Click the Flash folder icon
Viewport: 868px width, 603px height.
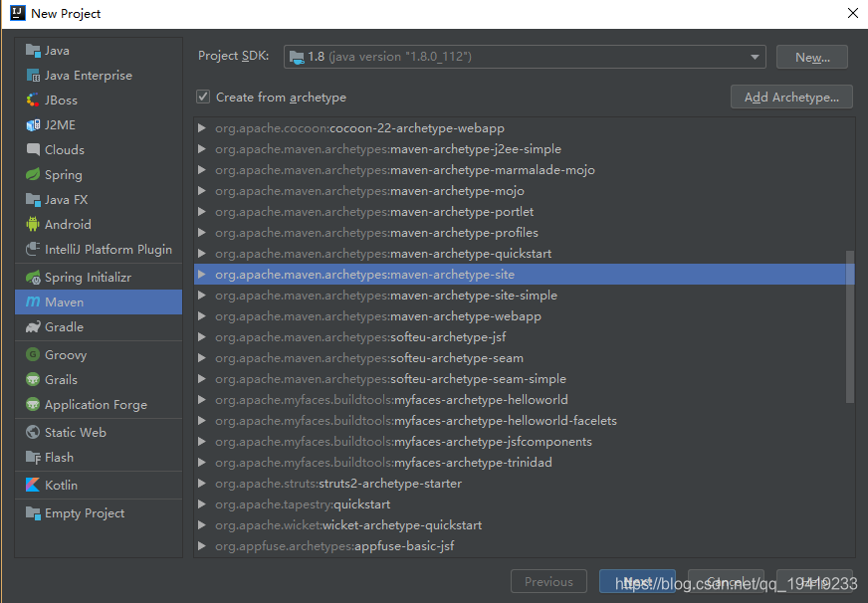(x=33, y=458)
